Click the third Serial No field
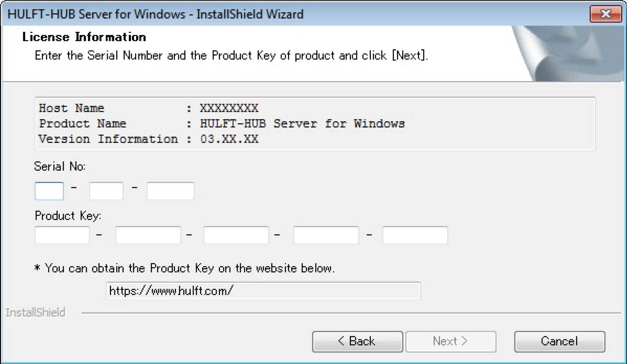This screenshot has width=627, height=364. 170,191
